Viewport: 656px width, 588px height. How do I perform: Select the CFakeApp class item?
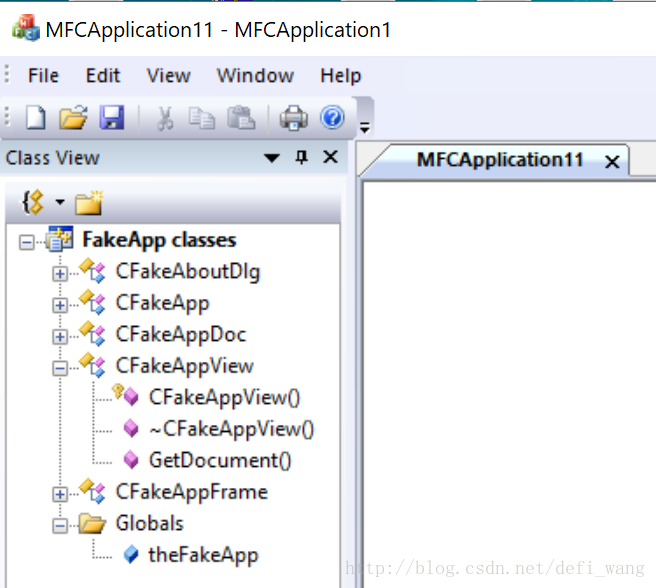(x=162, y=303)
